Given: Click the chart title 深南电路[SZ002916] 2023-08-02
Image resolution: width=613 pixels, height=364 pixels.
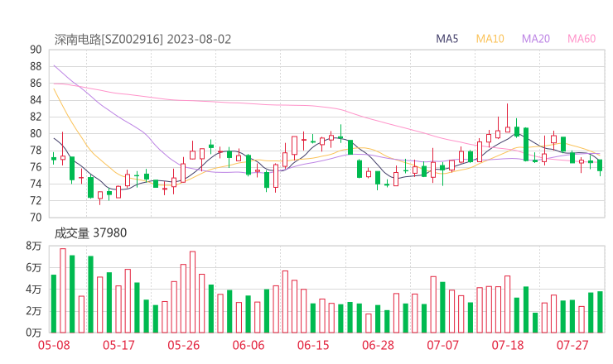Looking at the screenshot, I should pyautogui.click(x=142, y=40).
